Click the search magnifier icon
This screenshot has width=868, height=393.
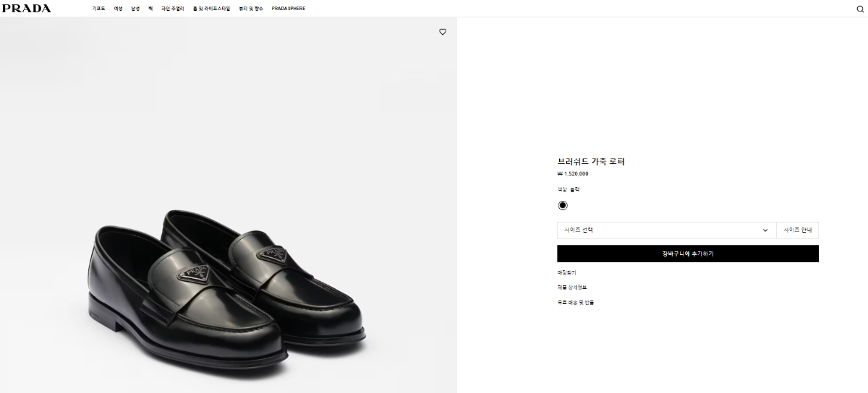(859, 9)
